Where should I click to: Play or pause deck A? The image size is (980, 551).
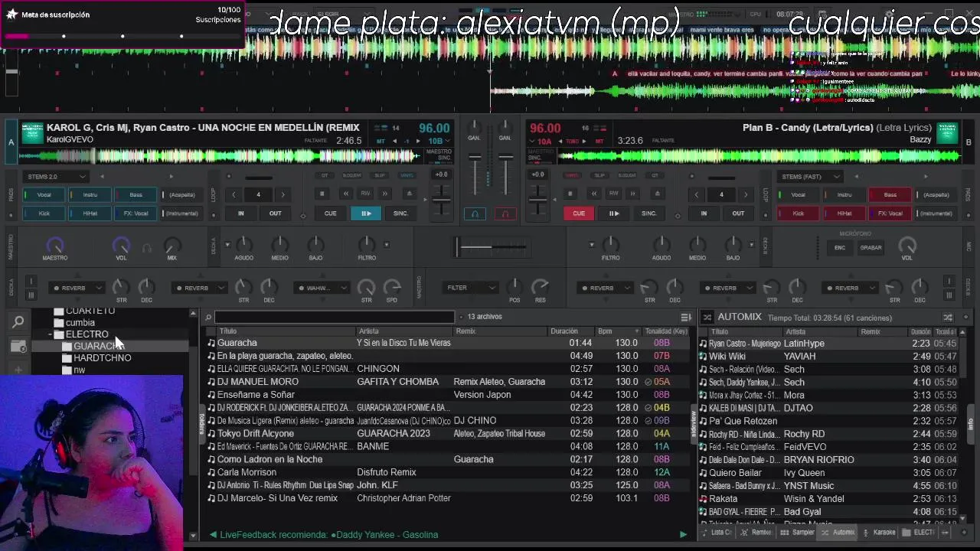tap(366, 214)
